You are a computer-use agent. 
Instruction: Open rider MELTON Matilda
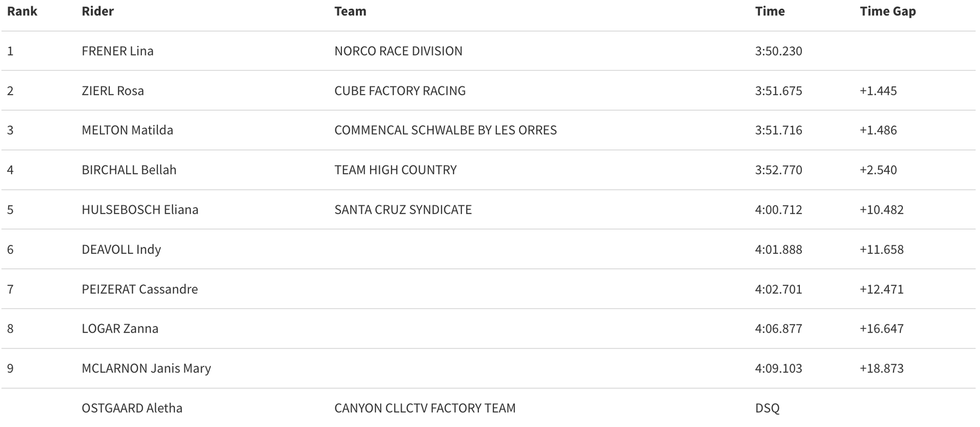tap(127, 130)
